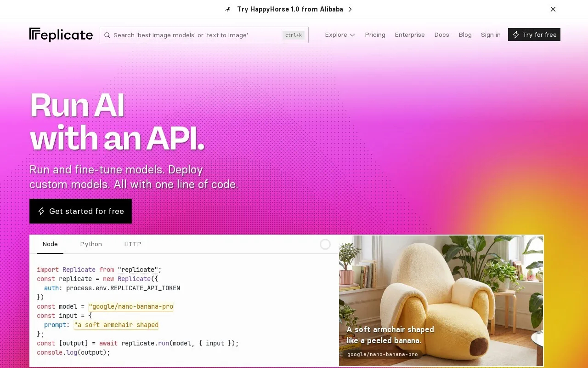
Task: Click the image caption about peeled banana
Action: pyautogui.click(x=390, y=335)
